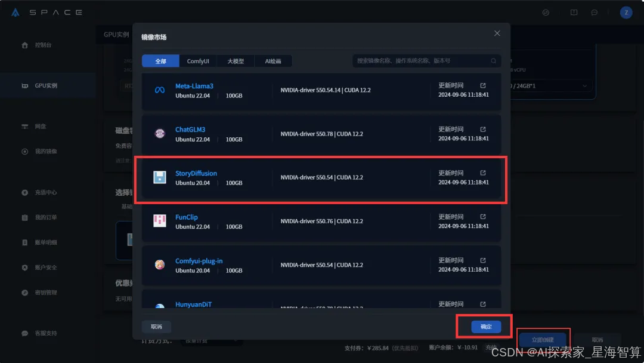Screen dimensions: 644x363
Task: Select the GPU实例 tab behind the dialog
Action: [x=116, y=35]
